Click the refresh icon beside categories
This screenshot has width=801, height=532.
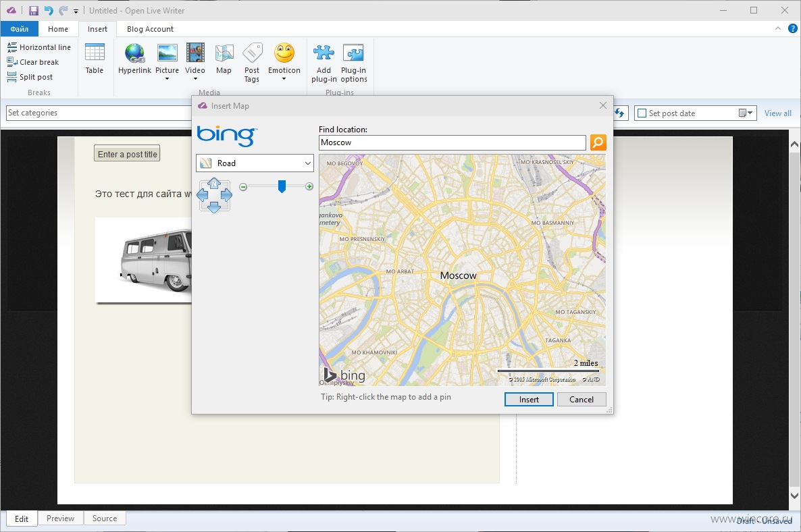pyautogui.click(x=619, y=113)
